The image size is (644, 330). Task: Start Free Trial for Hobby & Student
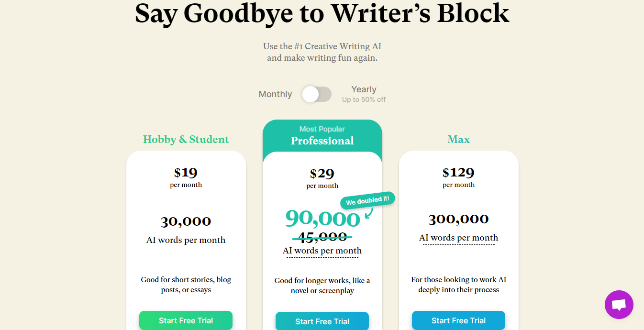(x=186, y=320)
